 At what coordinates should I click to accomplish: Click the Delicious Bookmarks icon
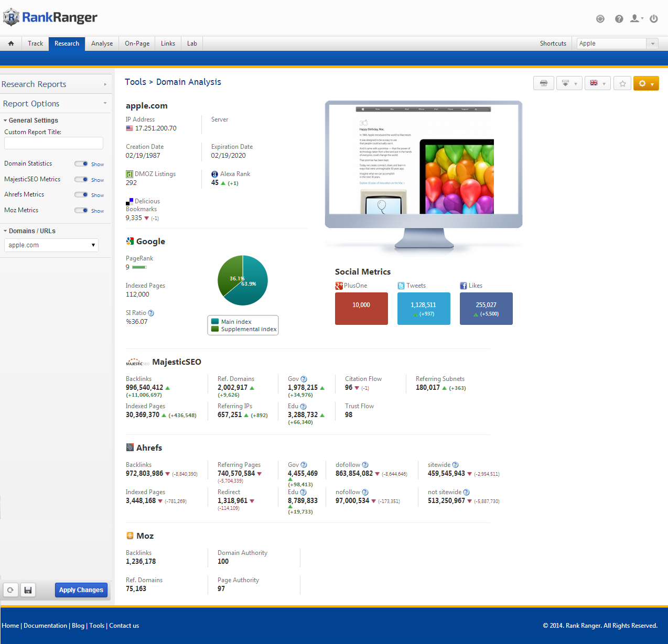pyautogui.click(x=130, y=201)
